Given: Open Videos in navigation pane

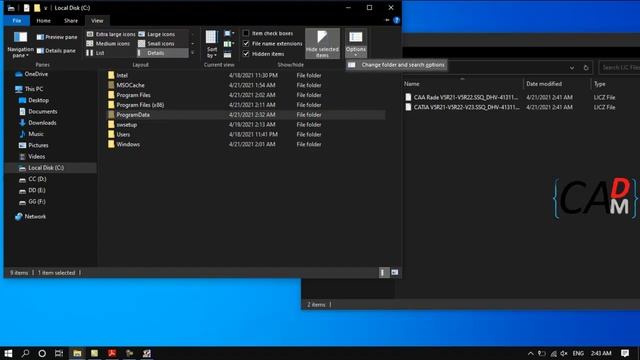Looking at the screenshot, I should (32, 157).
